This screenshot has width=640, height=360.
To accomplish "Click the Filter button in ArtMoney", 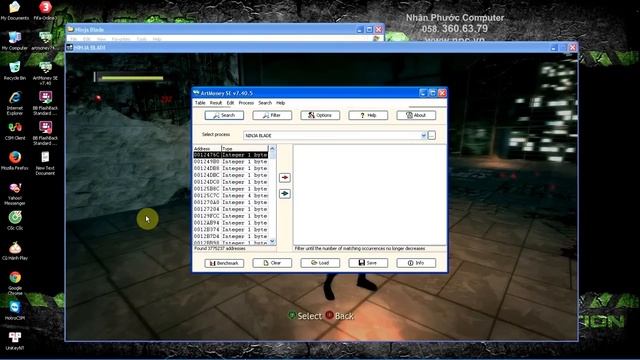I will point(272,116).
